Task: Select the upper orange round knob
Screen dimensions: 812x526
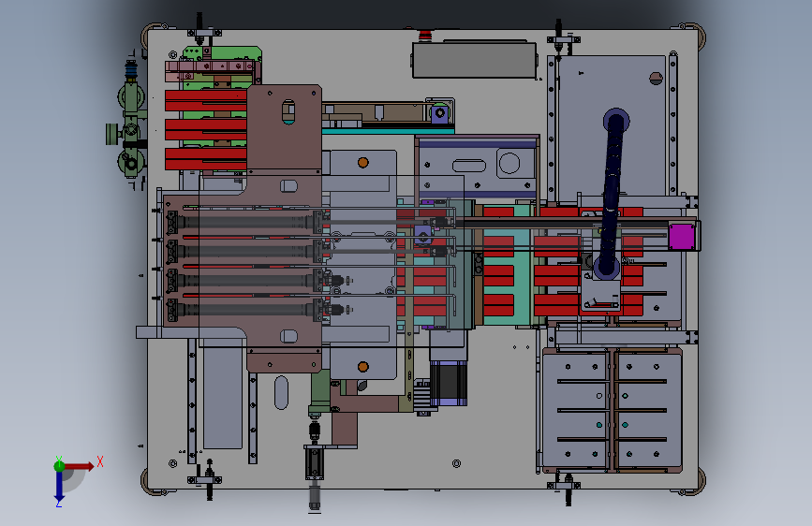Action: click(363, 163)
